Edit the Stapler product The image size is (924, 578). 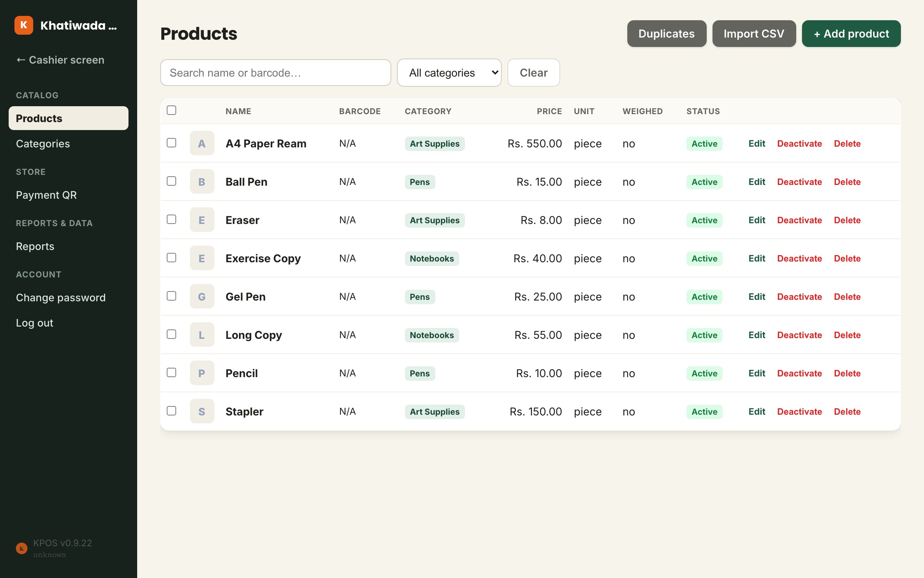(x=757, y=411)
